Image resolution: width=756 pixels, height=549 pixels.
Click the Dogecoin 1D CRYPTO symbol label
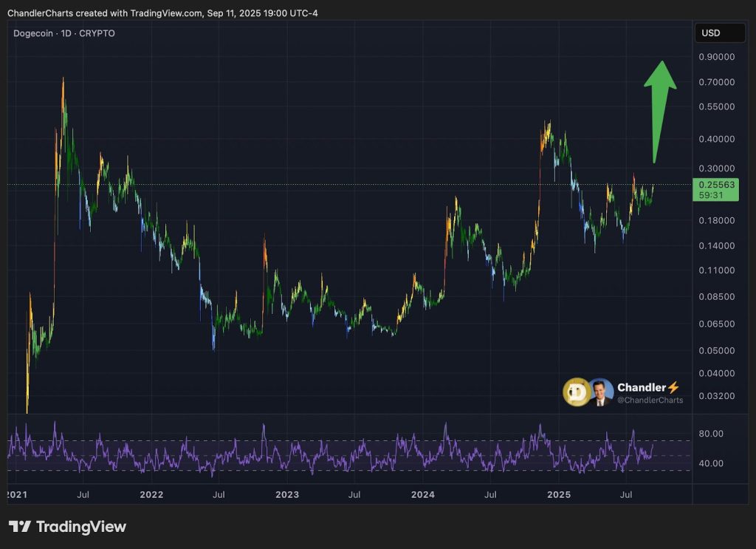point(64,33)
